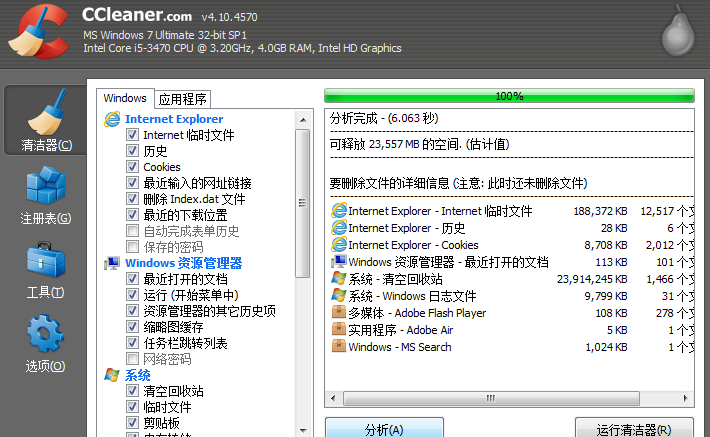Uncheck the Cookies checkbox
The image size is (710, 437).
coord(132,167)
